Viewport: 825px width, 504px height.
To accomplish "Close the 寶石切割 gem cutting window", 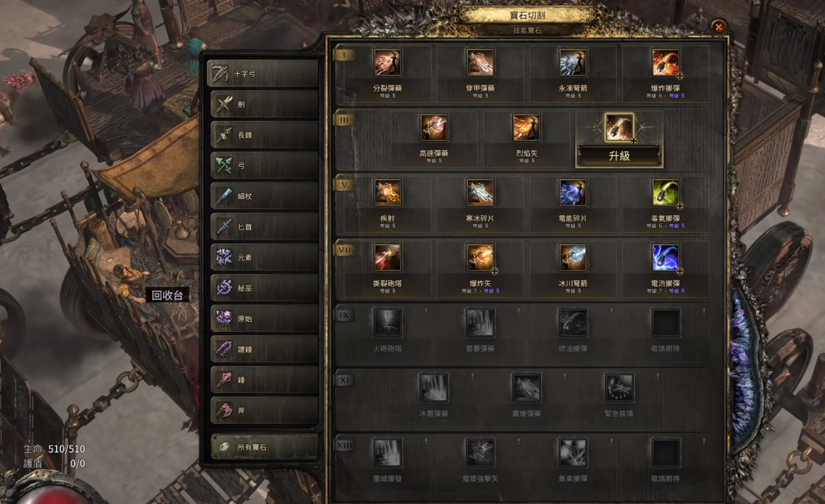I will (718, 27).
